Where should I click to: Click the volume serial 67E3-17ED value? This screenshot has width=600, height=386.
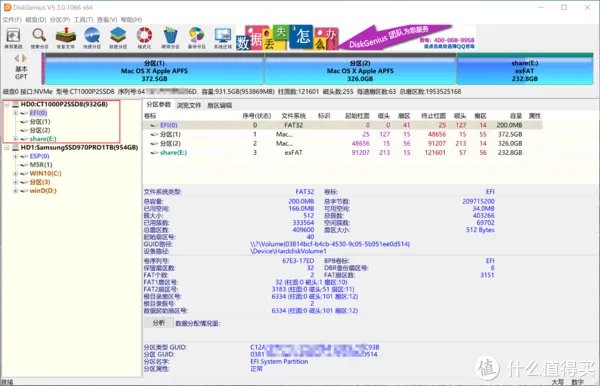tap(298, 261)
